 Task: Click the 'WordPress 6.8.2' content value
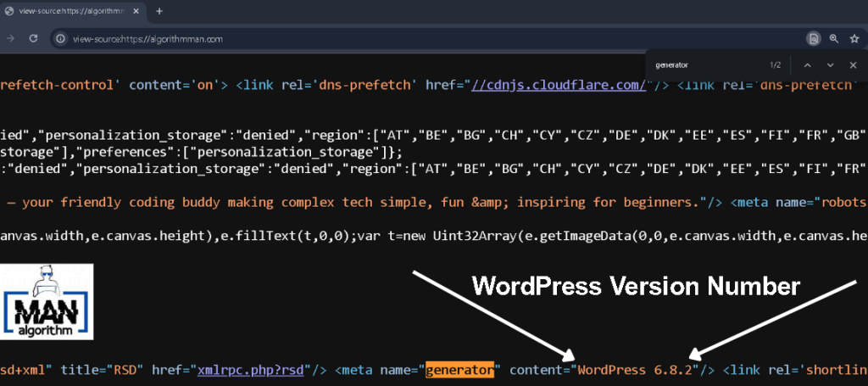click(636, 369)
